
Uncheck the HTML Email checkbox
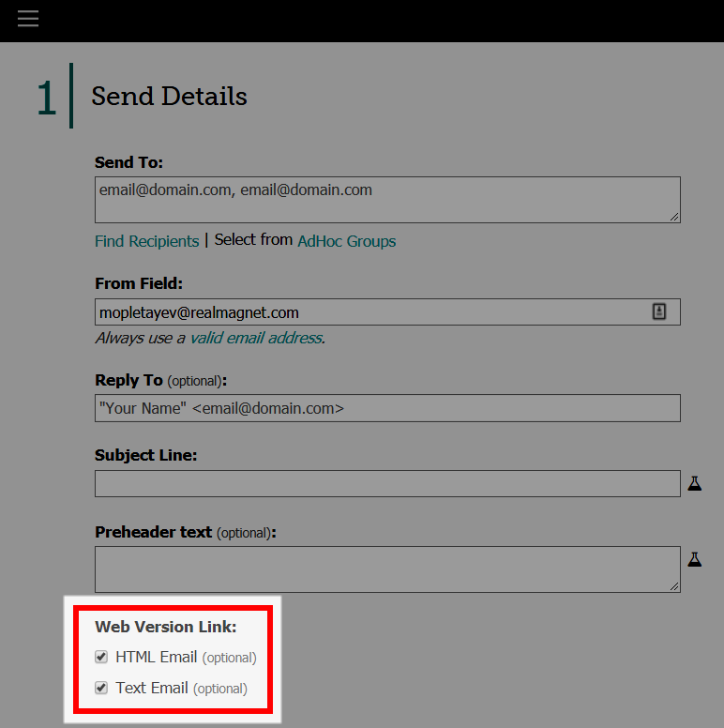click(x=101, y=657)
